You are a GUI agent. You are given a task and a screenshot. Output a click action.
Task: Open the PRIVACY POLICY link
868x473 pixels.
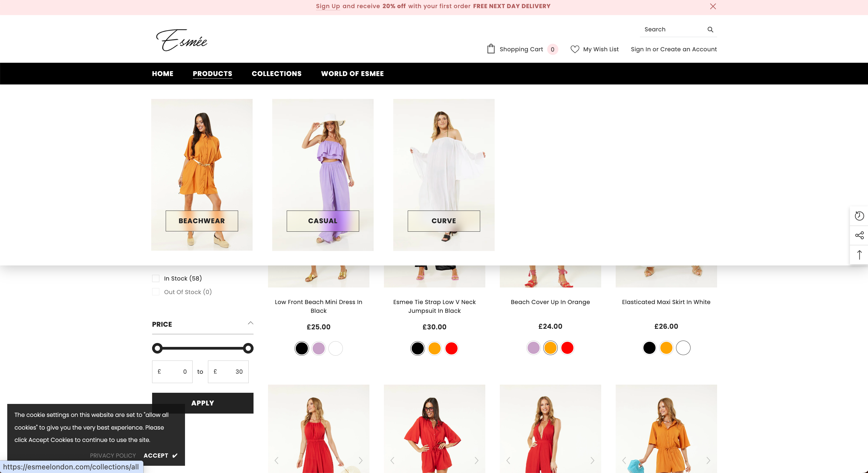[113, 456]
